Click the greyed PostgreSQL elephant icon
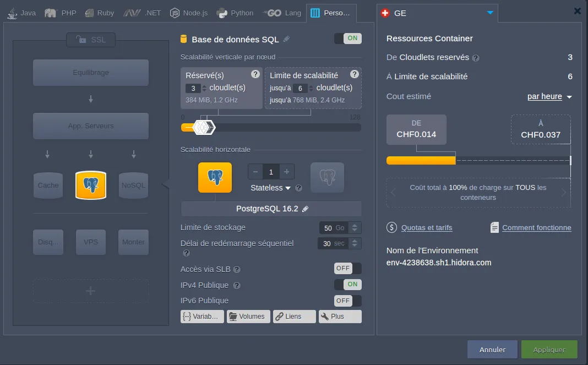This screenshot has height=365, width=588. pyautogui.click(x=327, y=177)
